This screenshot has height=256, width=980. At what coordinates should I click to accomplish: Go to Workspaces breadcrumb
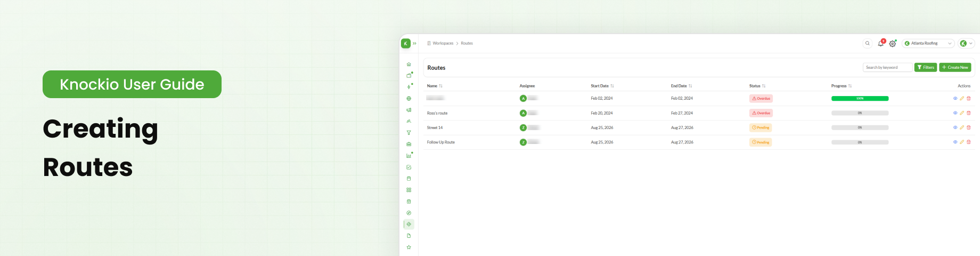tap(443, 43)
